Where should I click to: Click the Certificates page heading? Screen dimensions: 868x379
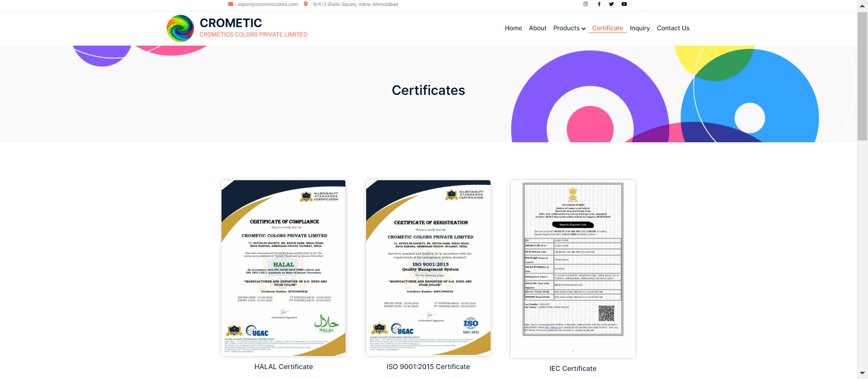tap(428, 90)
